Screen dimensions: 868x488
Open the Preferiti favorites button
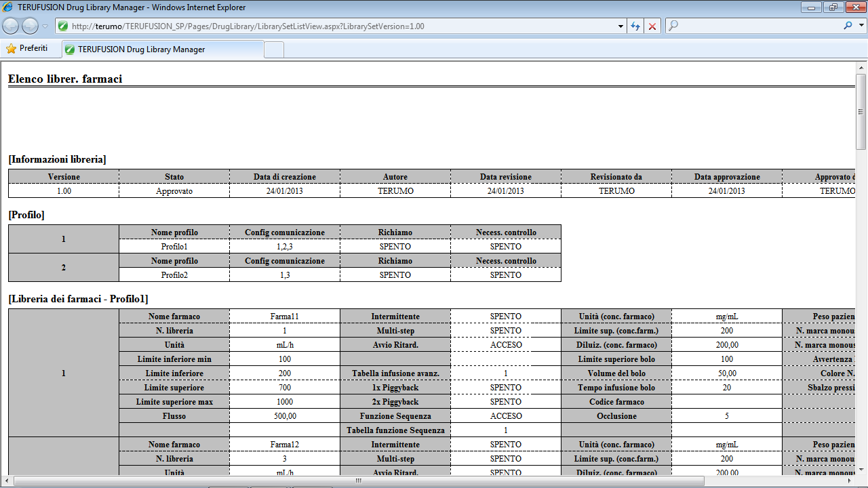(x=27, y=49)
